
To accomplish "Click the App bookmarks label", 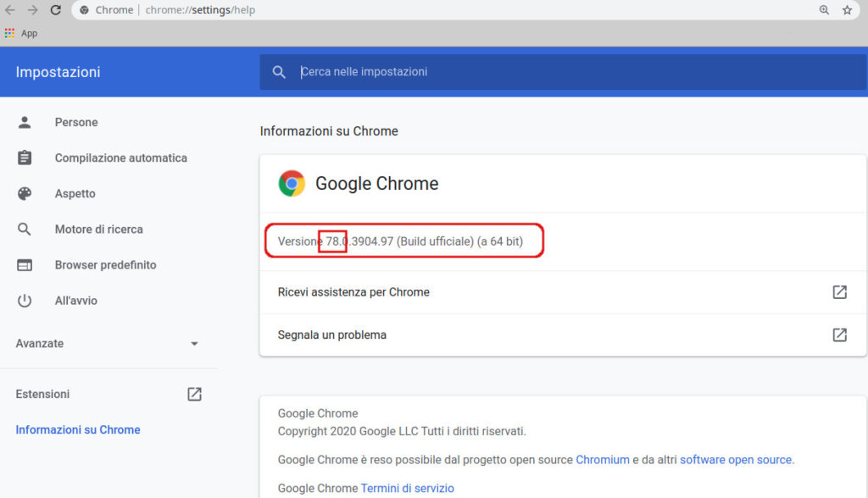I will 30,33.
